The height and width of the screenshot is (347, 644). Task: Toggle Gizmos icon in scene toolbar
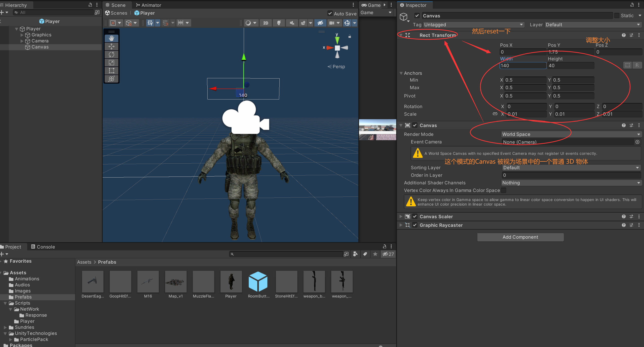pos(347,23)
